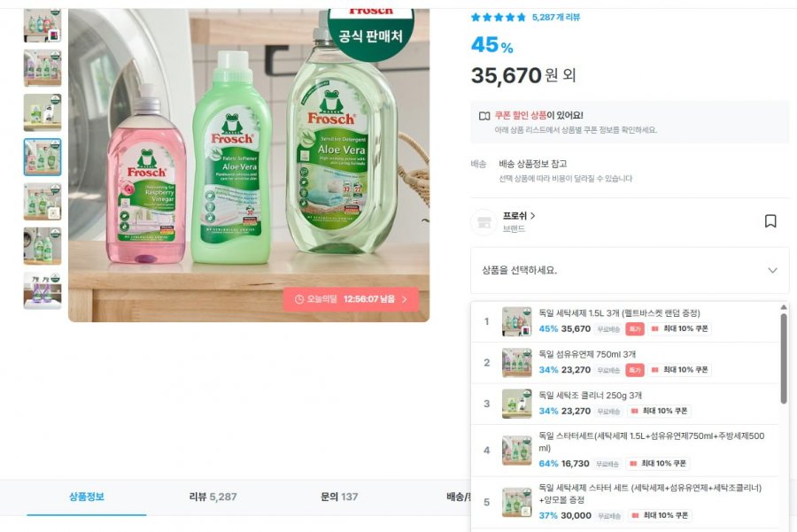797x532 pixels.
Task: Open the 5,287개 리뷰 link
Action: pos(556,17)
